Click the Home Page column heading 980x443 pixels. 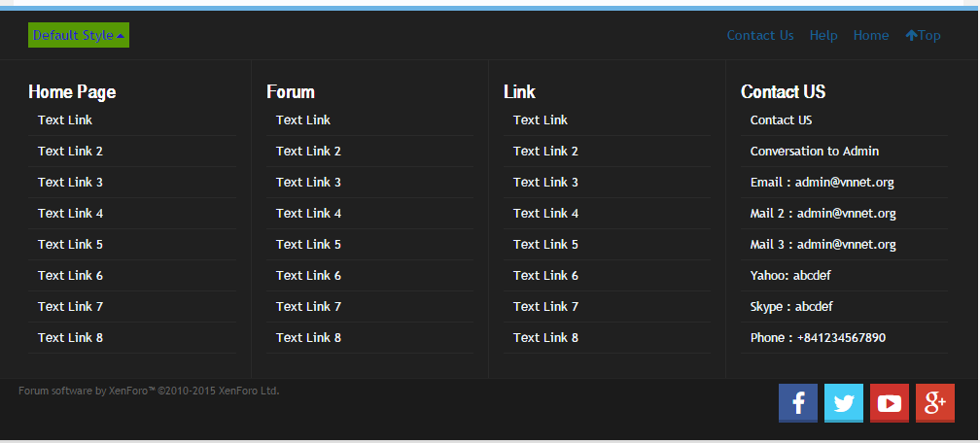(72, 91)
